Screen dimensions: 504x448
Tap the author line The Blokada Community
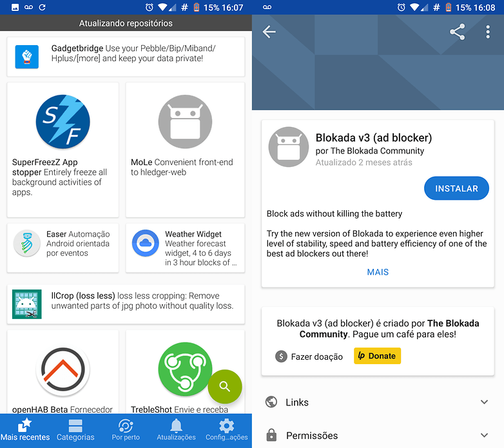(370, 151)
